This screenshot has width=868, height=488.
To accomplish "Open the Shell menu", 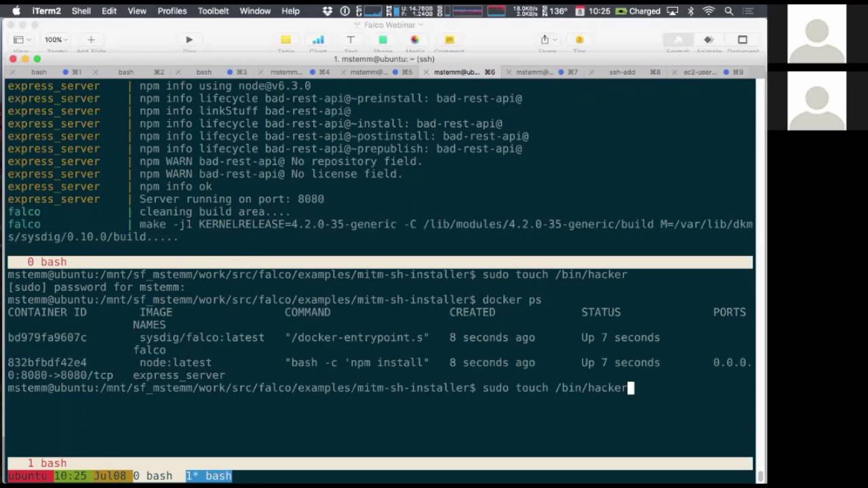I will tap(81, 11).
